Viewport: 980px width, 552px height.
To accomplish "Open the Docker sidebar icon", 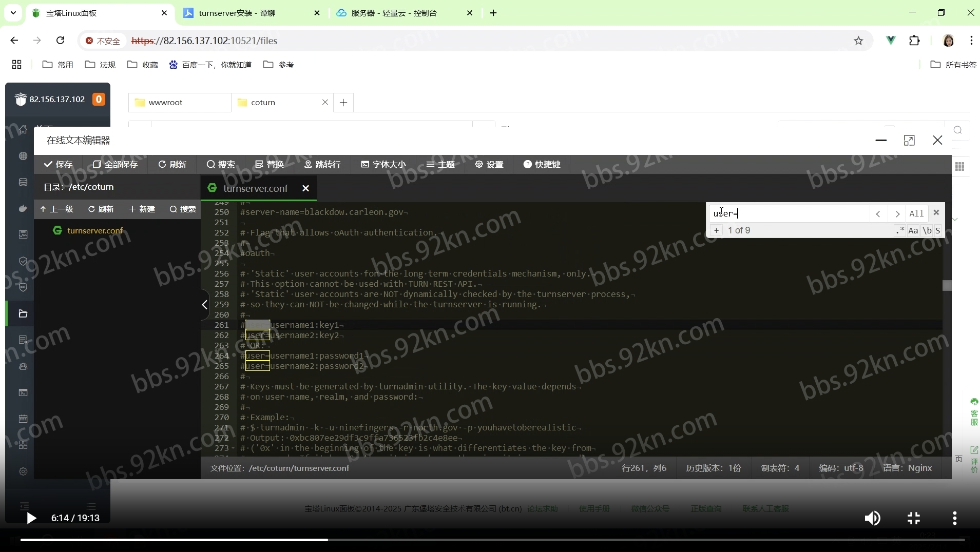I will click(23, 208).
